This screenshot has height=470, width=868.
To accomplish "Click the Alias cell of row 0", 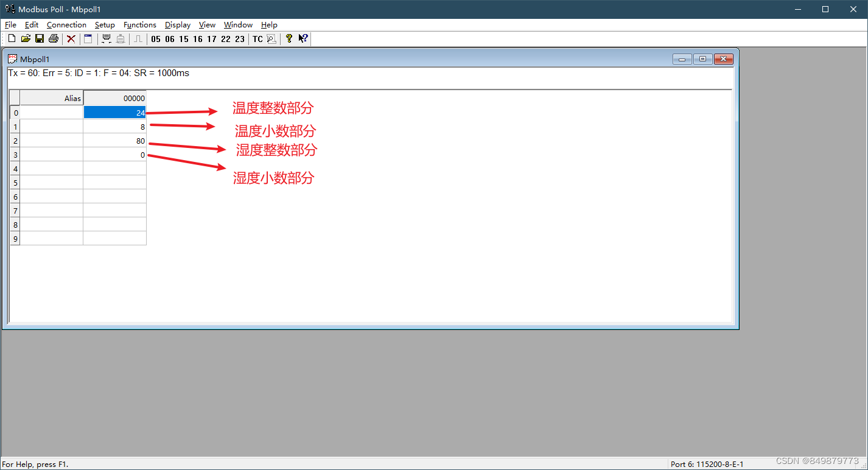I will coord(52,113).
